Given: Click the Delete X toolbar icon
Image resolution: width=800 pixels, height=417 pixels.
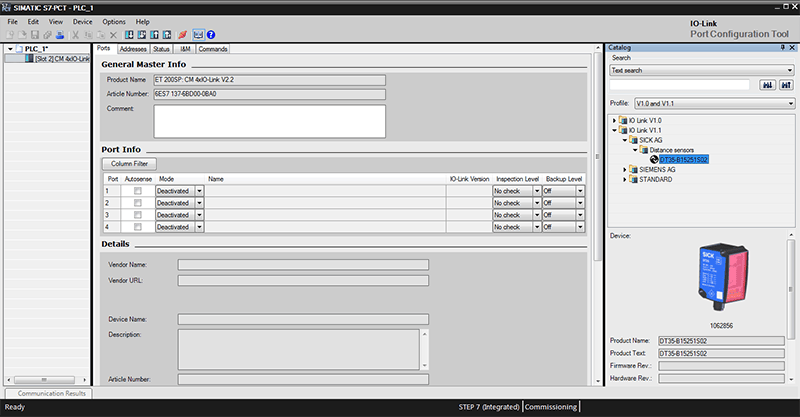Looking at the screenshot, I should pos(113,35).
